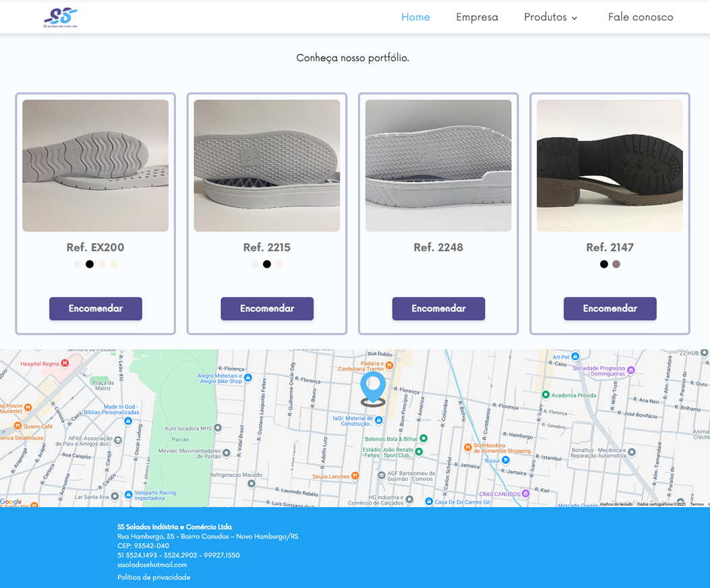This screenshot has height=588, width=710.
Task: Select black color swatch for Ref. EX200
Action: click(x=90, y=264)
